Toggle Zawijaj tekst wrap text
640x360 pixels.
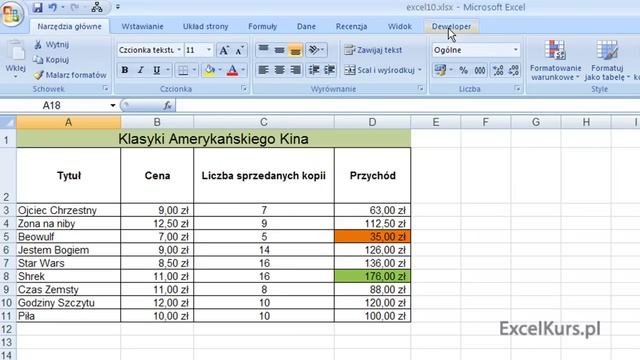tap(373, 50)
